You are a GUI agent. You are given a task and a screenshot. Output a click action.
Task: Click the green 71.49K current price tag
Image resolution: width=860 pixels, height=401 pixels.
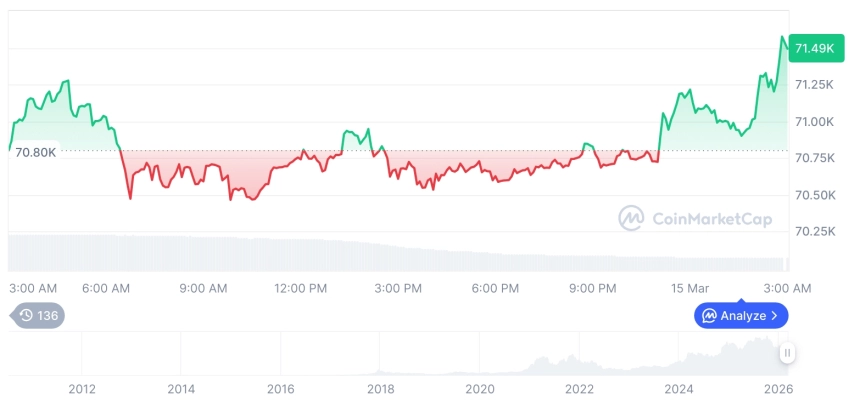813,48
